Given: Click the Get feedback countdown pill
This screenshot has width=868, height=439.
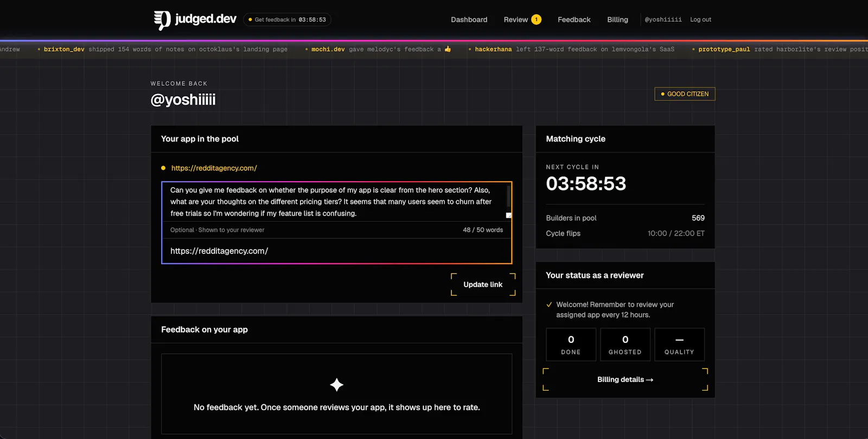Looking at the screenshot, I should [x=287, y=20].
